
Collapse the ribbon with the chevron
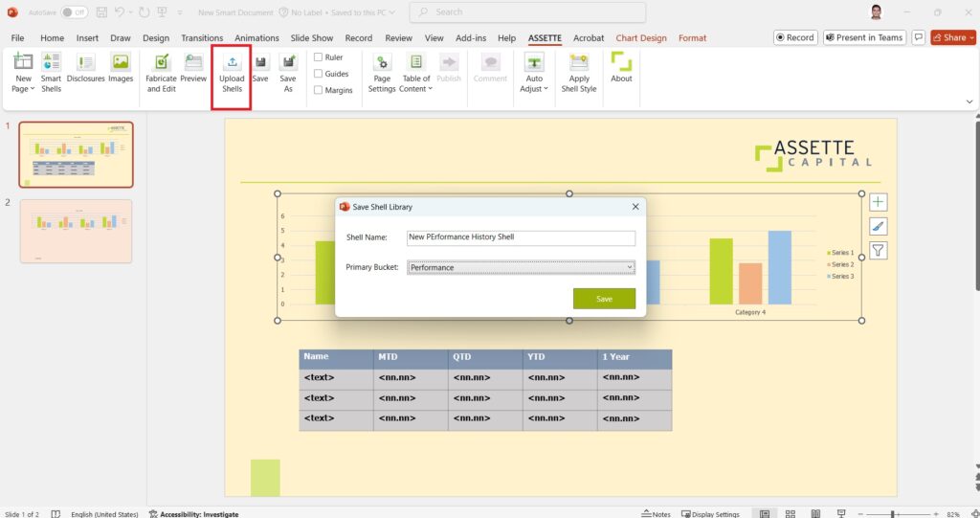click(969, 101)
